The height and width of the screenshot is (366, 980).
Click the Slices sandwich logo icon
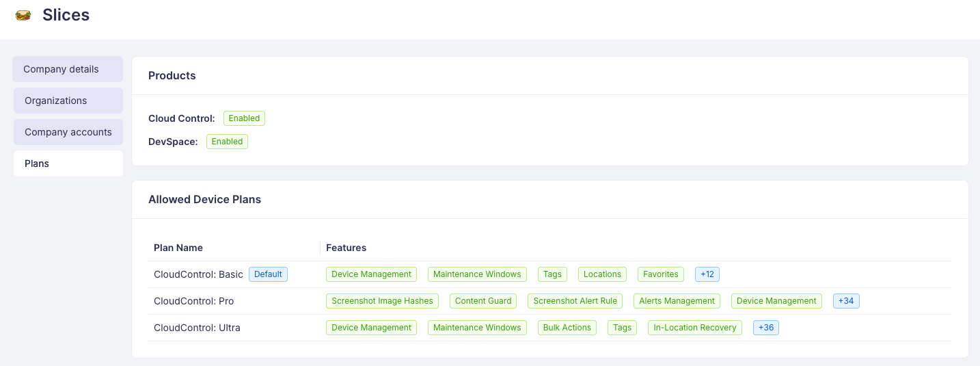[x=23, y=15]
